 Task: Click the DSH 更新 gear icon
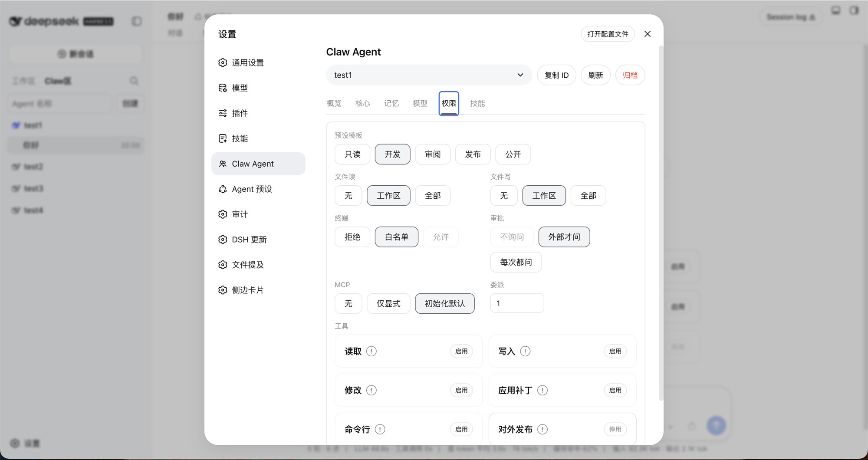[223, 240]
